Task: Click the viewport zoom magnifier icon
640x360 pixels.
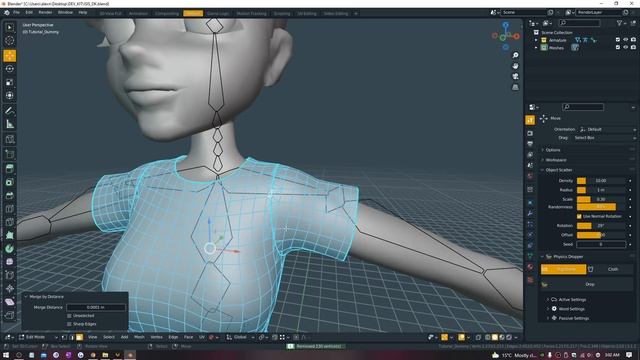Action: coord(515,55)
